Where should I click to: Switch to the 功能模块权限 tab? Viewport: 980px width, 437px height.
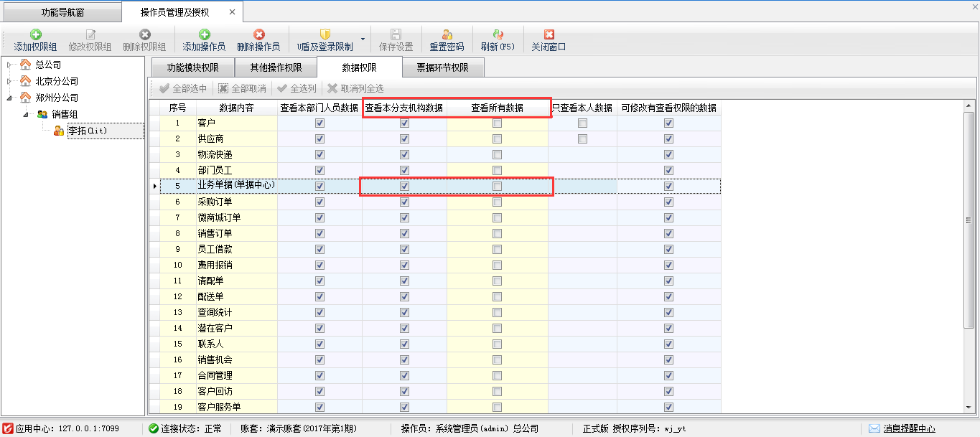[192, 68]
